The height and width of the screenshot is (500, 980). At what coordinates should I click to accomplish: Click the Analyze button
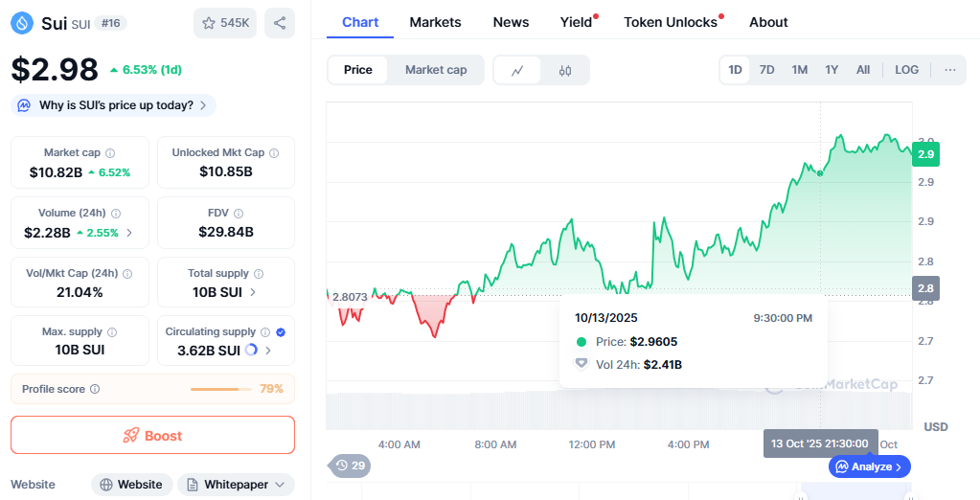[870, 466]
